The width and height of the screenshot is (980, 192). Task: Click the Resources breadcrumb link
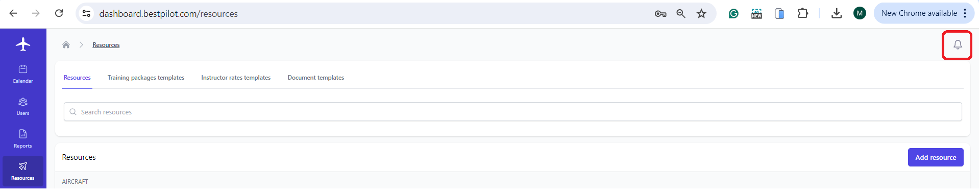106,45
